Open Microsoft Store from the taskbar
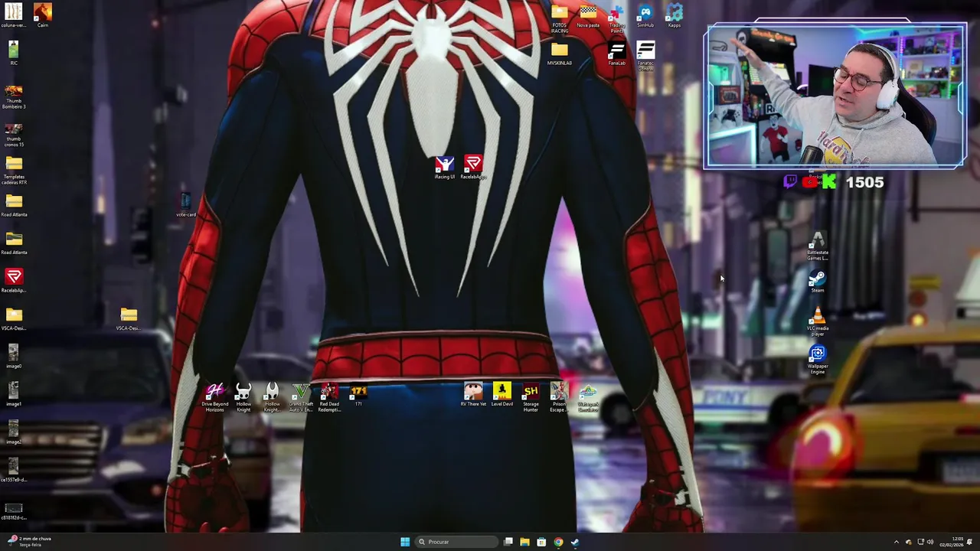The image size is (980, 551). point(541,542)
